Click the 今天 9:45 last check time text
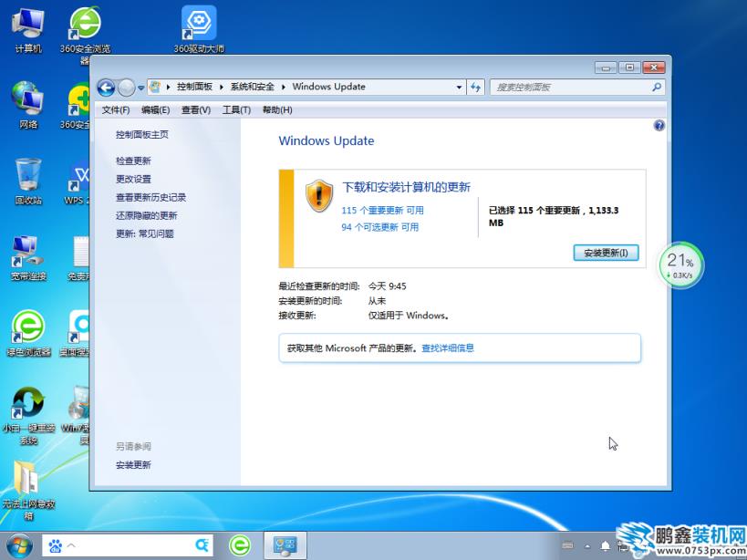Screen dimensions: 747x560 [x=388, y=286]
